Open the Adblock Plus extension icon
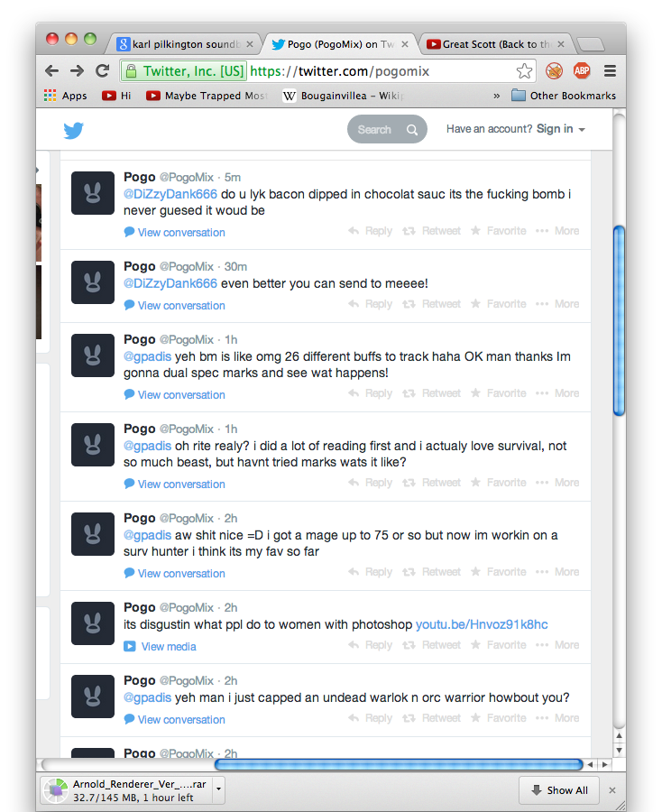Viewport: 662px width, 812px height. coord(581,71)
